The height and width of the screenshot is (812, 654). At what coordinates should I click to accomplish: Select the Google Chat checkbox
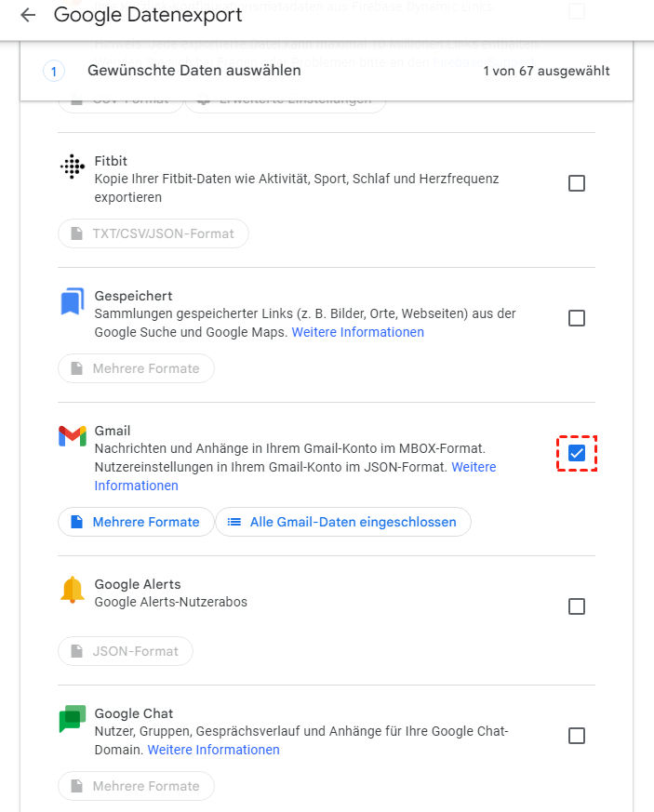click(x=577, y=736)
